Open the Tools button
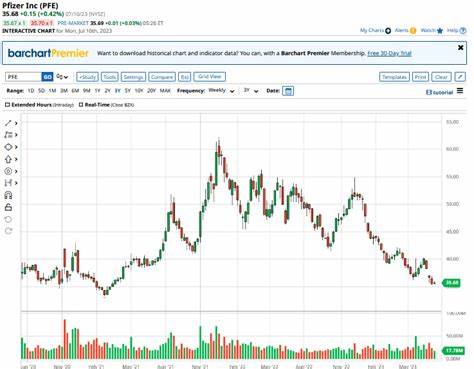Screen dimensions: 474x369 point(109,77)
